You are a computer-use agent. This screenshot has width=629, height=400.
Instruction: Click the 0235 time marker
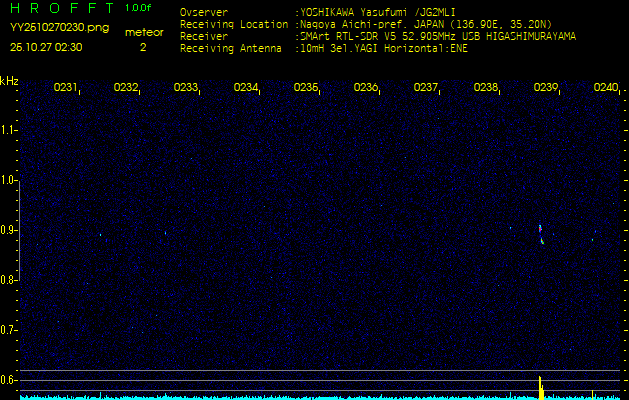(305, 88)
